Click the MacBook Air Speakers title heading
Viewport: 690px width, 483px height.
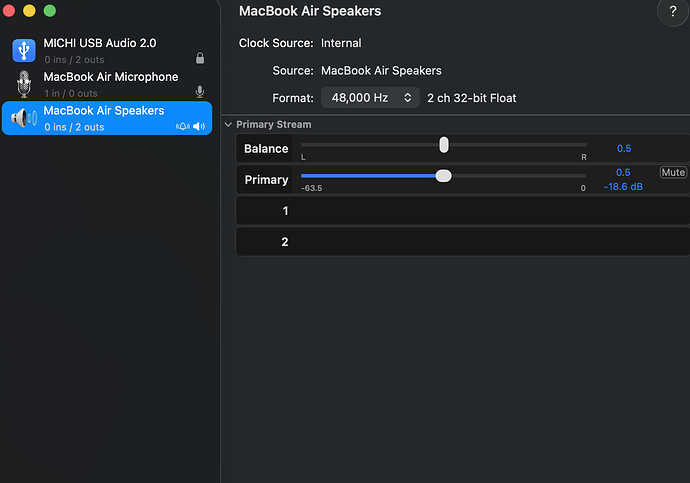[x=310, y=11]
